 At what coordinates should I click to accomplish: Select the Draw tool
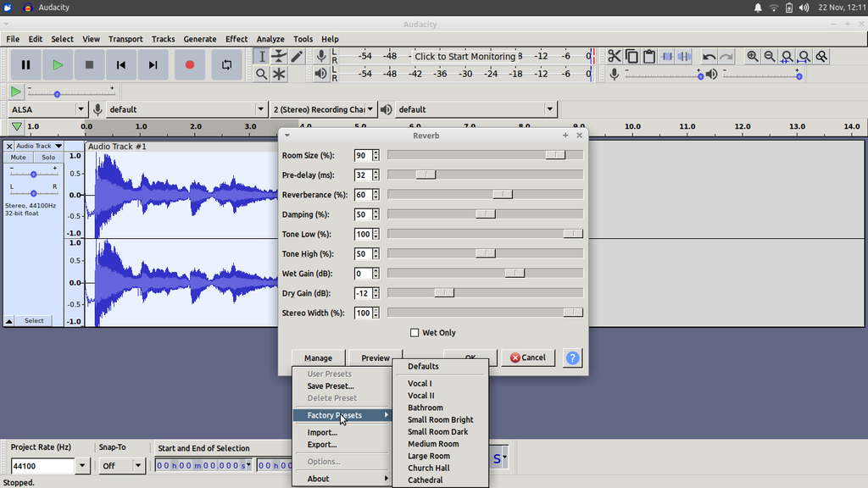click(x=298, y=56)
